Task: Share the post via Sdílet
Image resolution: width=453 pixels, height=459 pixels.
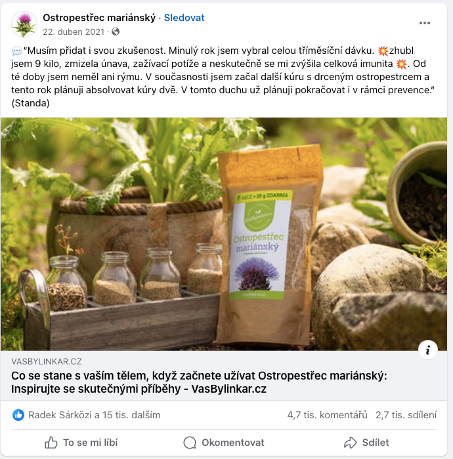Action: (366, 443)
